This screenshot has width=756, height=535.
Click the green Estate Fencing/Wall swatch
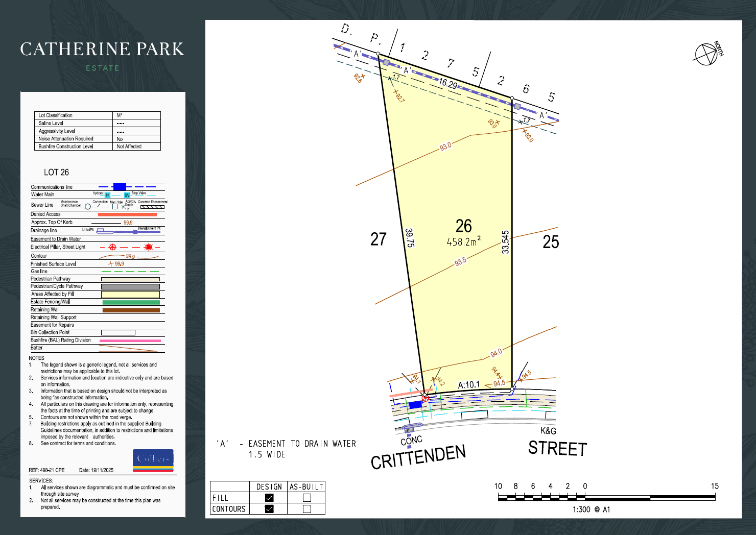[x=131, y=302]
